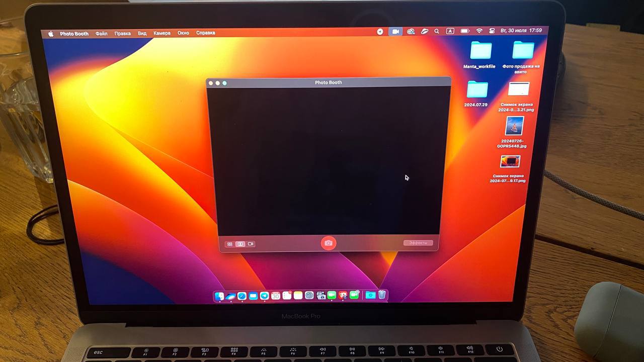Open the Wi-Fi menu
644x362 pixels.
(x=479, y=31)
